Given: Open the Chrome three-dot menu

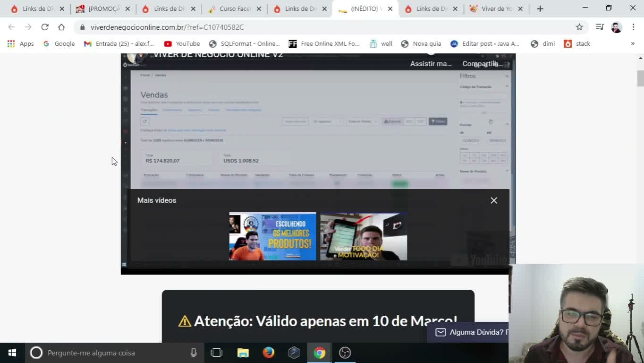Looking at the screenshot, I should coord(633,27).
